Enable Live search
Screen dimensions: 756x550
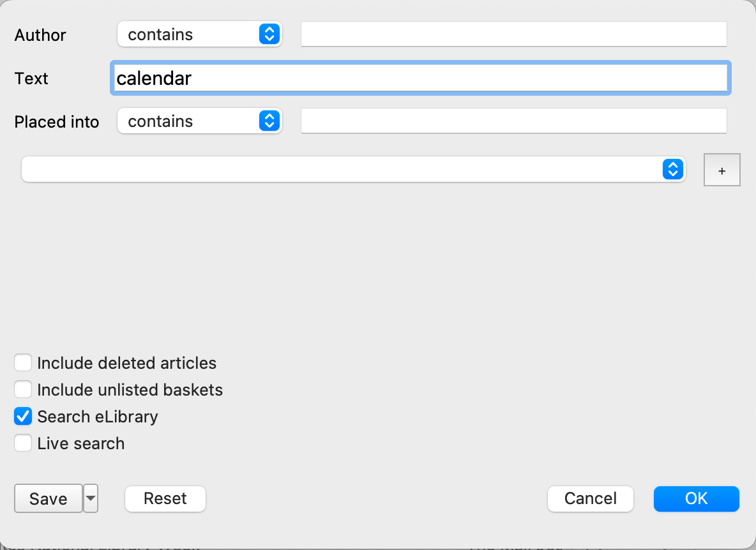(x=23, y=443)
